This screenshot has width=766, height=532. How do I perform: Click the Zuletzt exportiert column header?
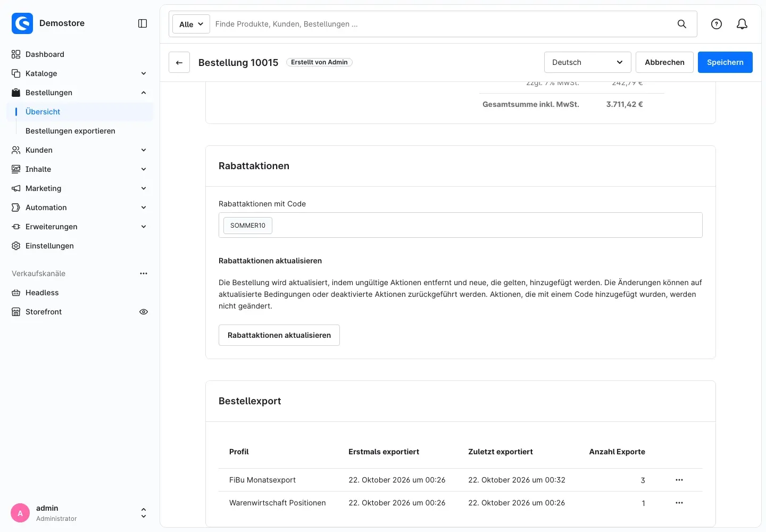coord(501,452)
